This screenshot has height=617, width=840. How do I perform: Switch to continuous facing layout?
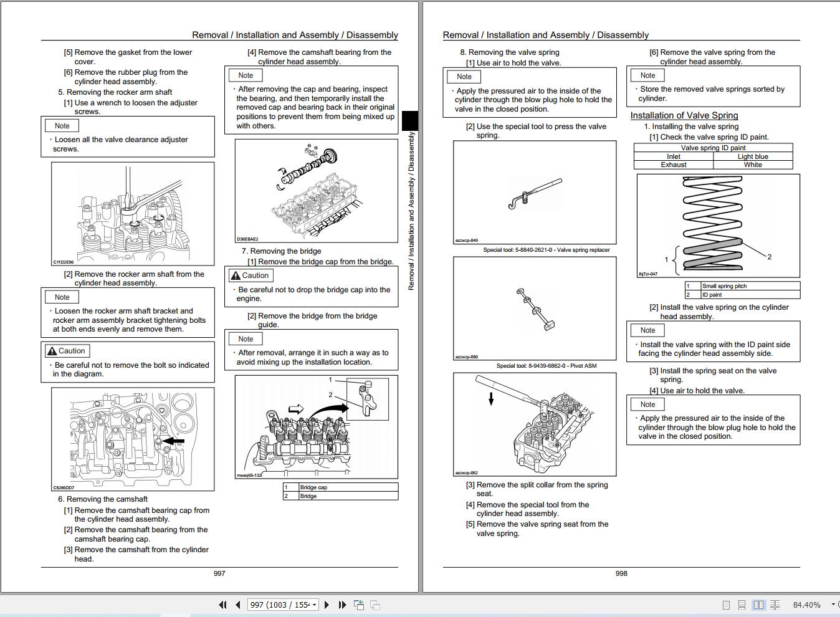pos(775,605)
